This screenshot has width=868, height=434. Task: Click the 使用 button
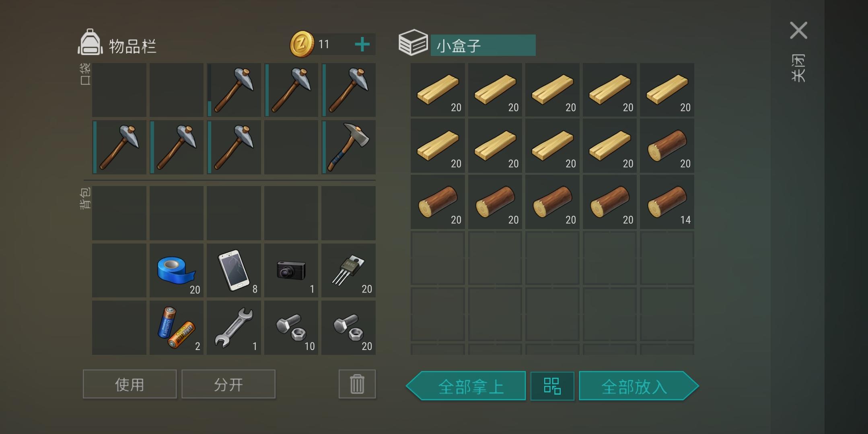[x=130, y=384]
